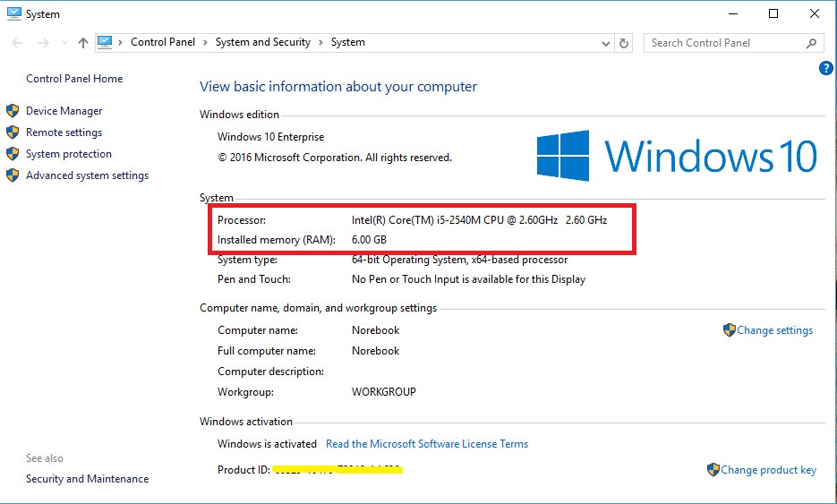Click the View basic information heading
837x504 pixels.
click(338, 87)
